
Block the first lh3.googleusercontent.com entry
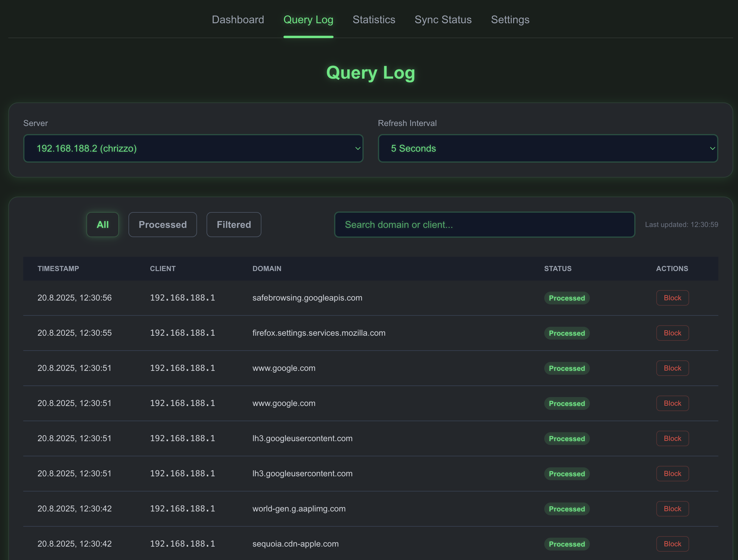point(672,439)
